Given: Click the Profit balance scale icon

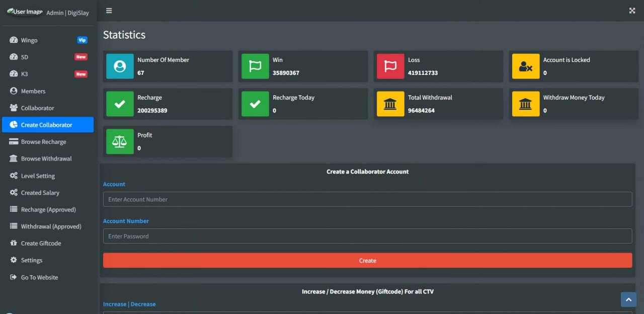Looking at the screenshot, I should coord(120,141).
